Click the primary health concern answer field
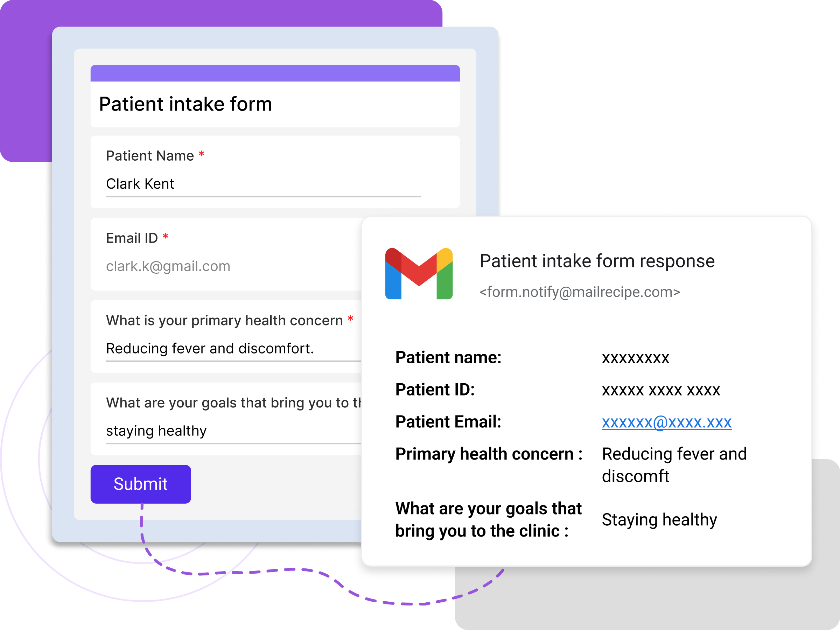Screen dimensions: 840x630 (232, 349)
